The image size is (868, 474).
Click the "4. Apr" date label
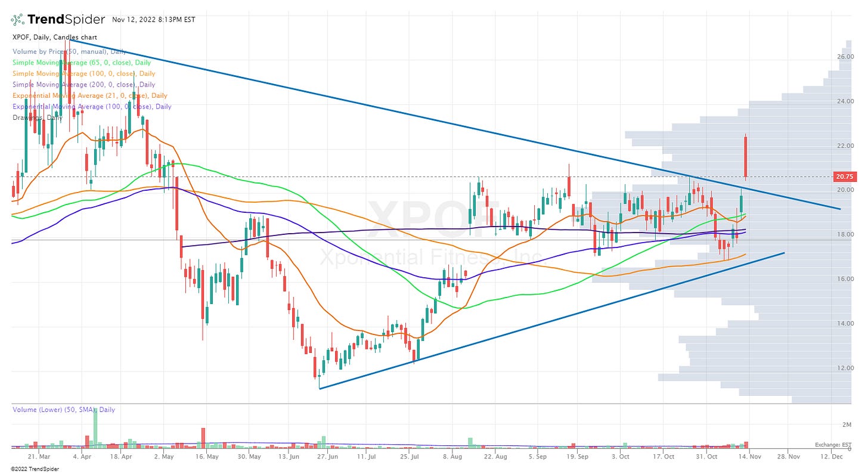[82, 456]
